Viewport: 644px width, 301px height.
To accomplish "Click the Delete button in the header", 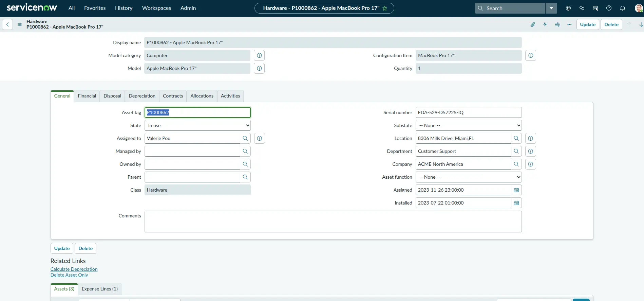I will [x=611, y=24].
